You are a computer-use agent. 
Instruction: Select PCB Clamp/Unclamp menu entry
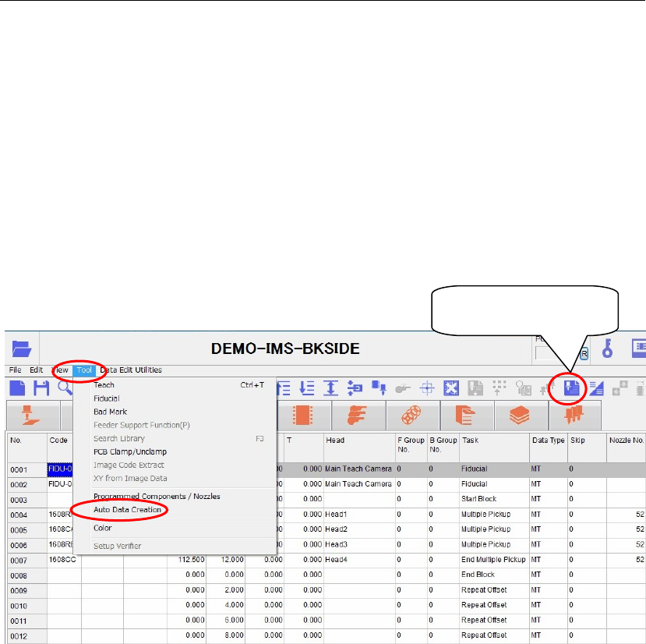point(175,451)
